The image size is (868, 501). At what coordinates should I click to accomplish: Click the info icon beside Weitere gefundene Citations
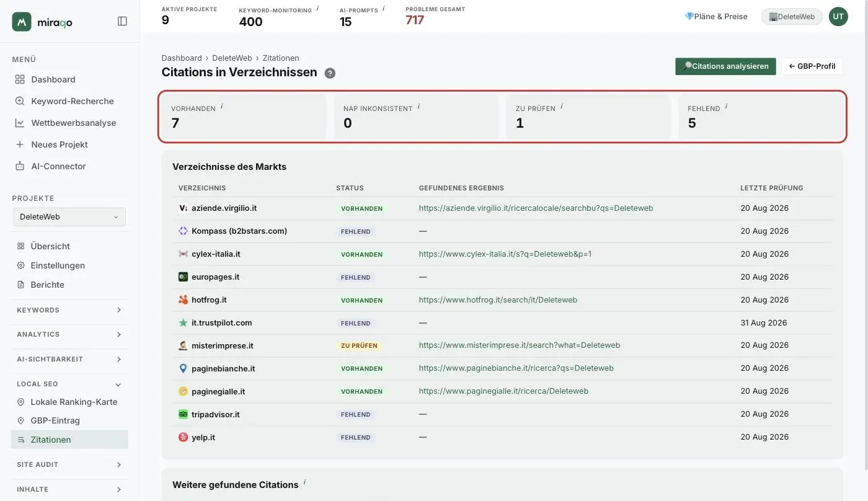304,482
